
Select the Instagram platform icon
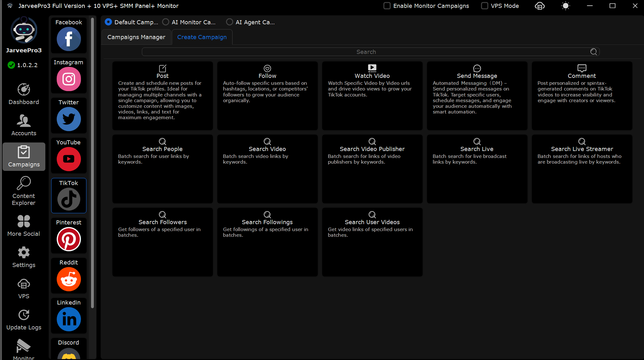coord(69,79)
